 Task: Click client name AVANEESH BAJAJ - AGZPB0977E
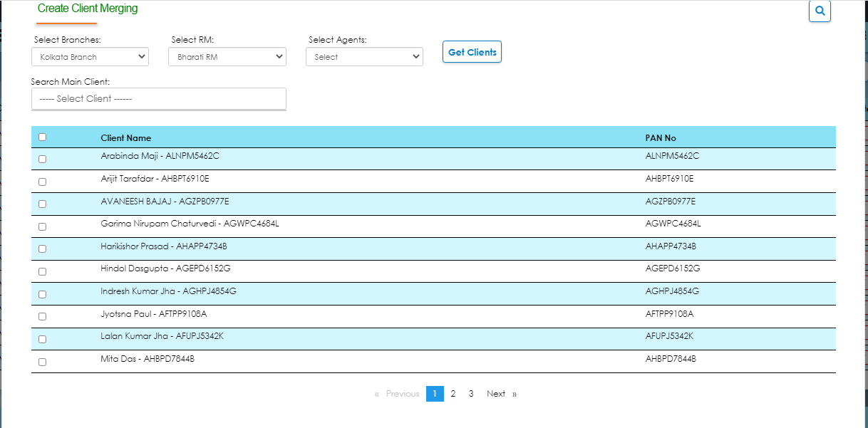click(x=165, y=202)
